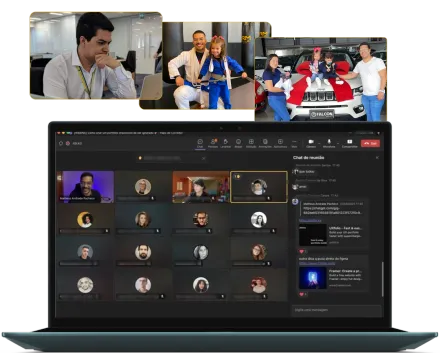
Task: Close the Chat de reunião panel
Action: 377,157
